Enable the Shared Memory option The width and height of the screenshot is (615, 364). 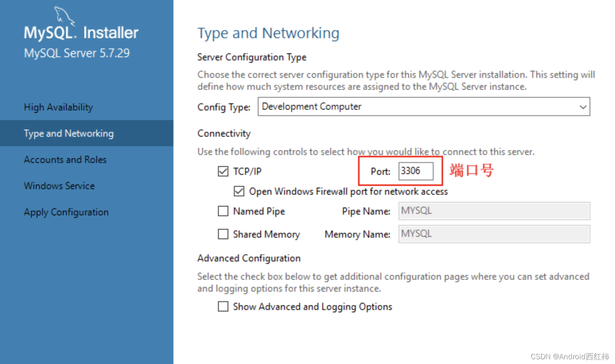click(223, 234)
